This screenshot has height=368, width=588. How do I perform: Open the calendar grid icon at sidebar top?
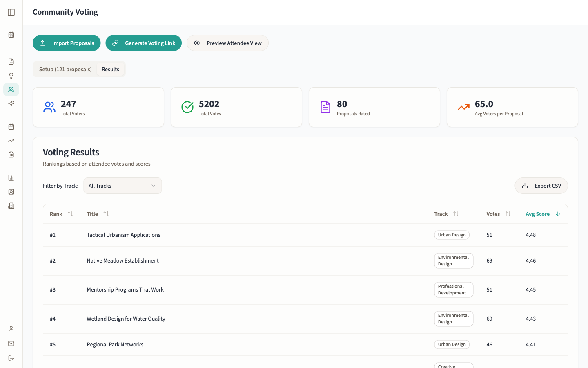(x=11, y=35)
